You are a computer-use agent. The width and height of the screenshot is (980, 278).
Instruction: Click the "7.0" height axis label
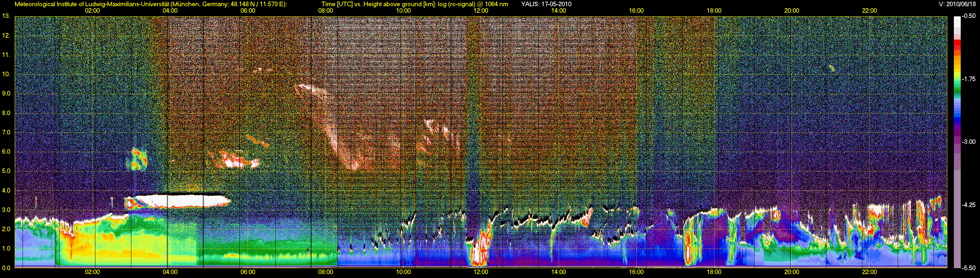click(x=7, y=132)
